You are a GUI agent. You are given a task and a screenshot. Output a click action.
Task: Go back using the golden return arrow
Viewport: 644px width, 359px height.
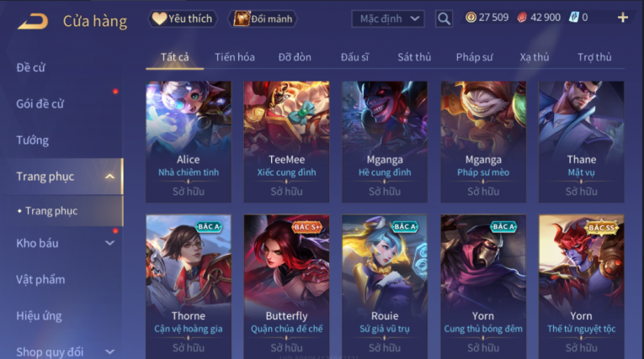click(x=33, y=21)
